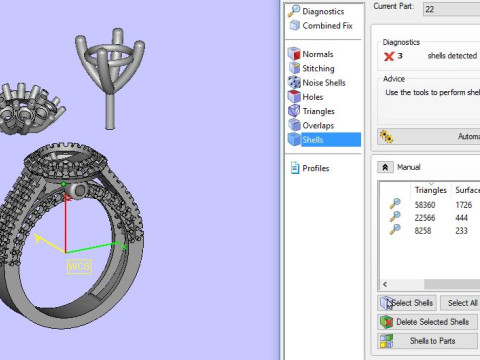Open the Triangles fix page
Screen dimensions: 480x360
point(311,111)
